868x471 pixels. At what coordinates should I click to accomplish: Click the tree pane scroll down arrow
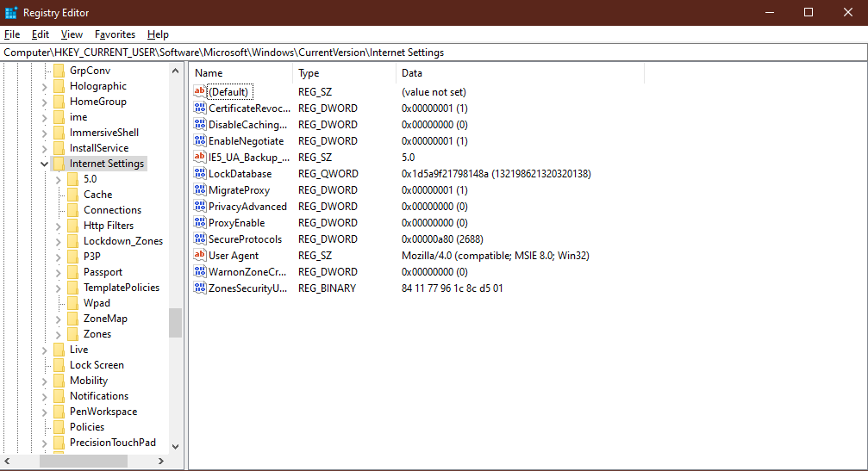click(176, 447)
